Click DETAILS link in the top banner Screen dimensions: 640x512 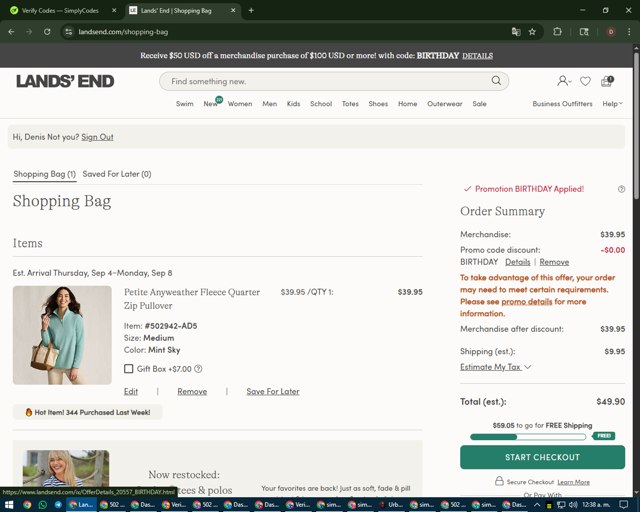tap(477, 56)
